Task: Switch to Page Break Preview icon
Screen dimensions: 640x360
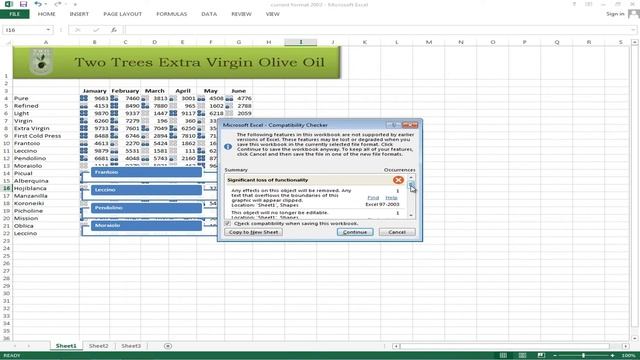Action: 541,356
